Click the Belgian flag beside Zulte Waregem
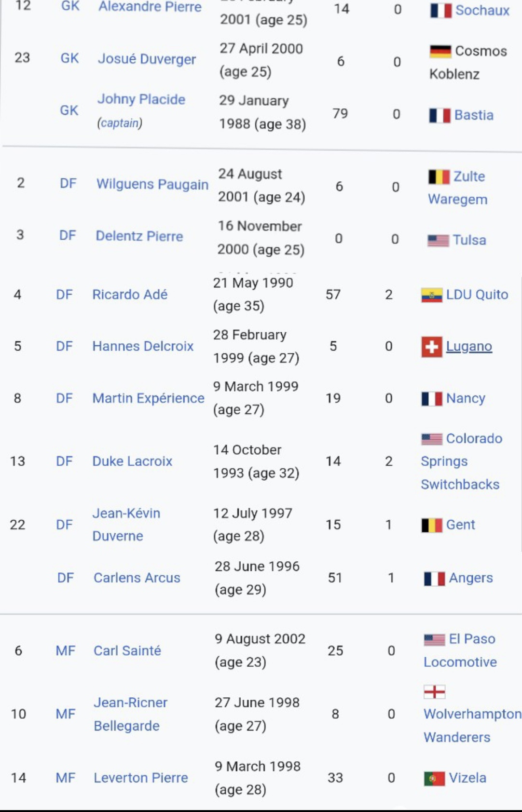522x812 pixels. [x=439, y=177]
